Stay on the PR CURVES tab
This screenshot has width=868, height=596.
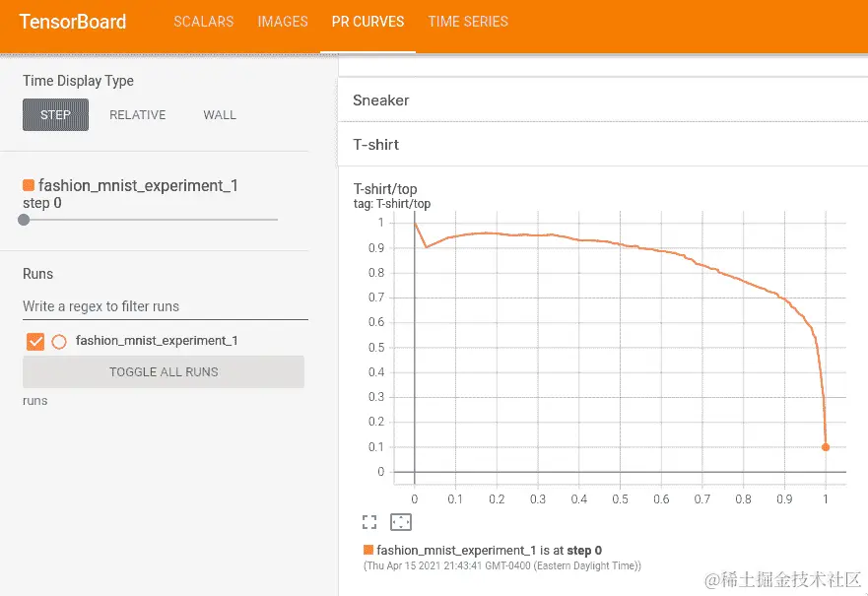tap(367, 21)
